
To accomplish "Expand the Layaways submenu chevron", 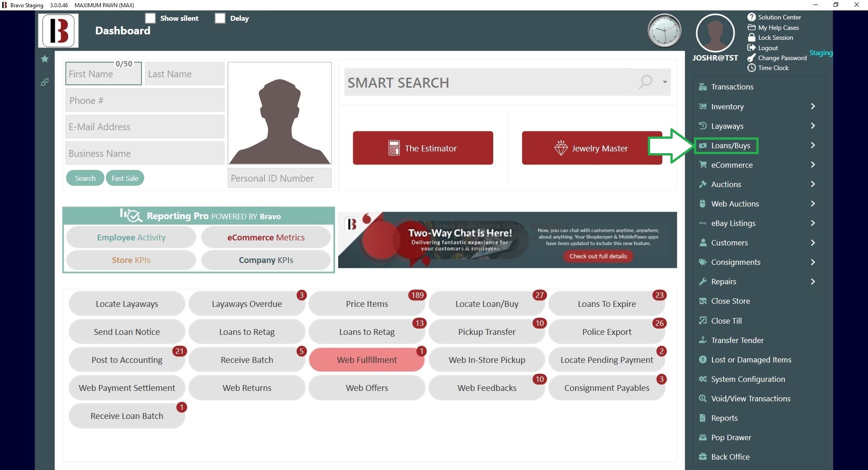I will 813,126.
